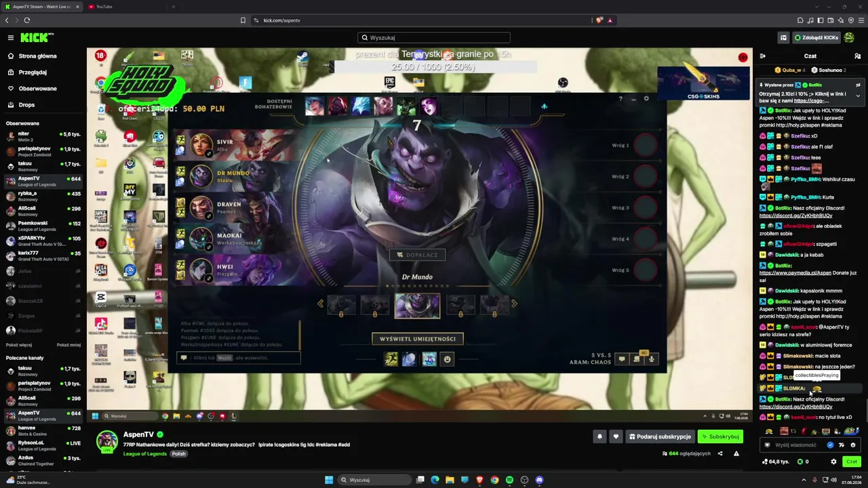868x488 pixels.
Task: Open hanvee in recommended channels
Action: 43,430
